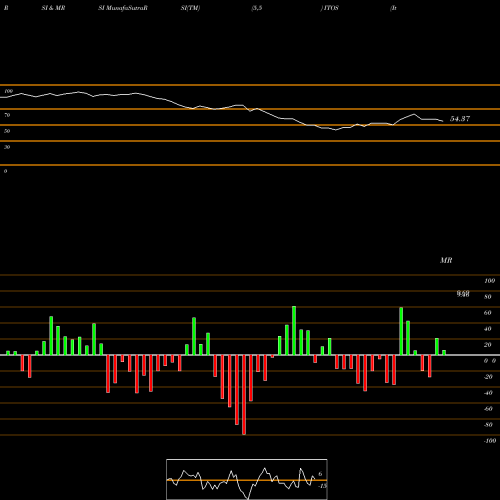The image size is (500, 500).
Task: Click the "-60" MR axis label
Action: click(x=488, y=409)
